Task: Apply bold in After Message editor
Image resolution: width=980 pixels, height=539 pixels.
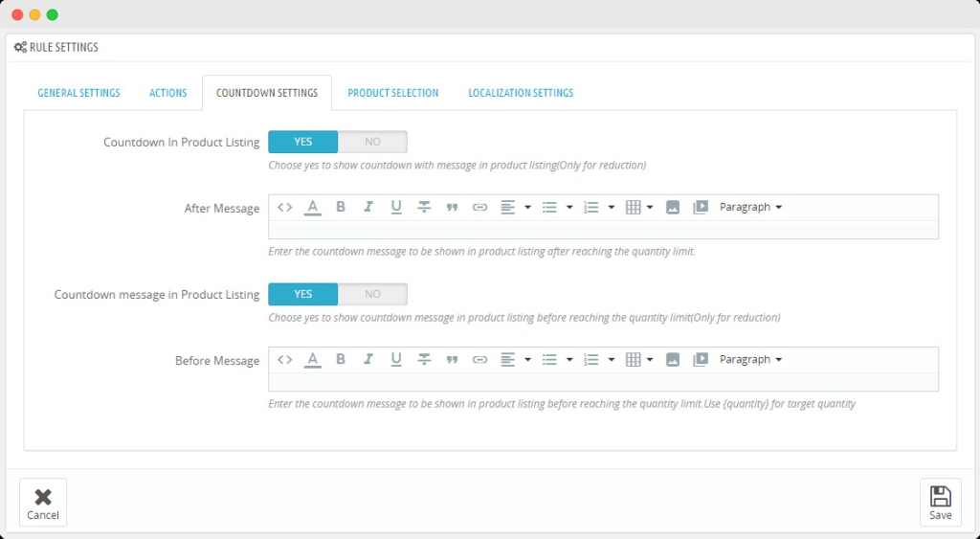Action: [340, 208]
